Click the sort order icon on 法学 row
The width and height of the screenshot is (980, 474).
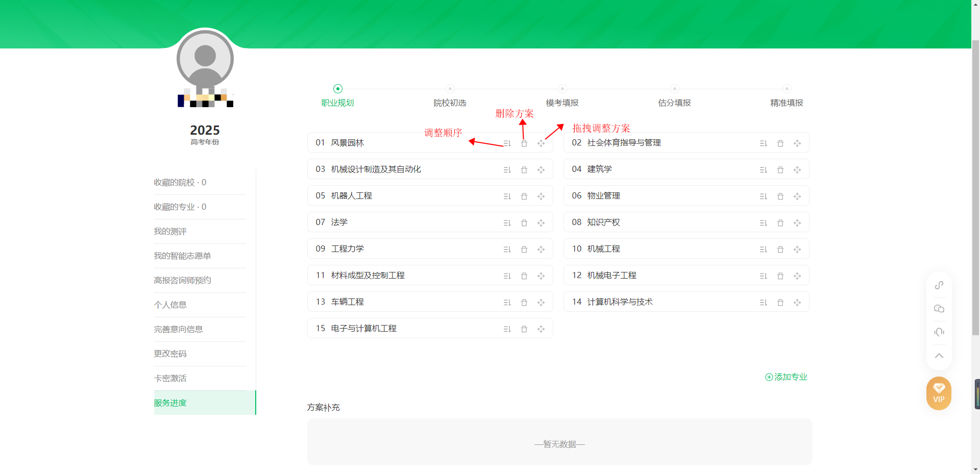[x=507, y=222]
